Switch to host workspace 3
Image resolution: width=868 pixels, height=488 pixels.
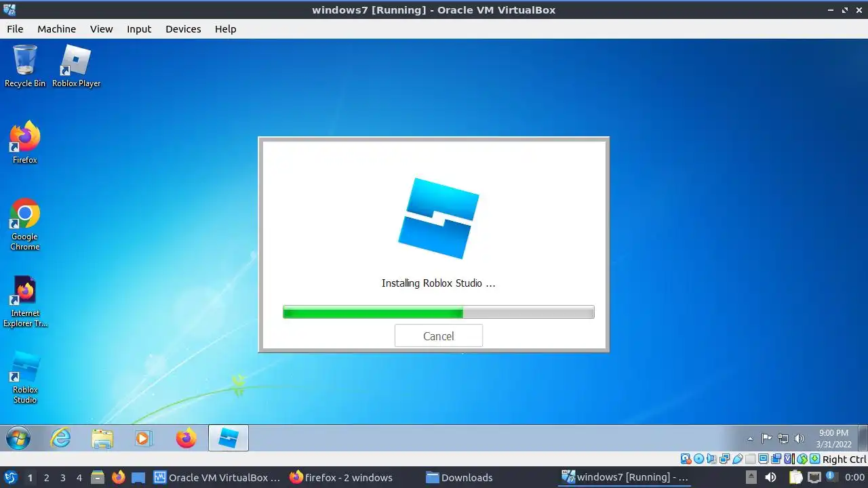pos(62,477)
